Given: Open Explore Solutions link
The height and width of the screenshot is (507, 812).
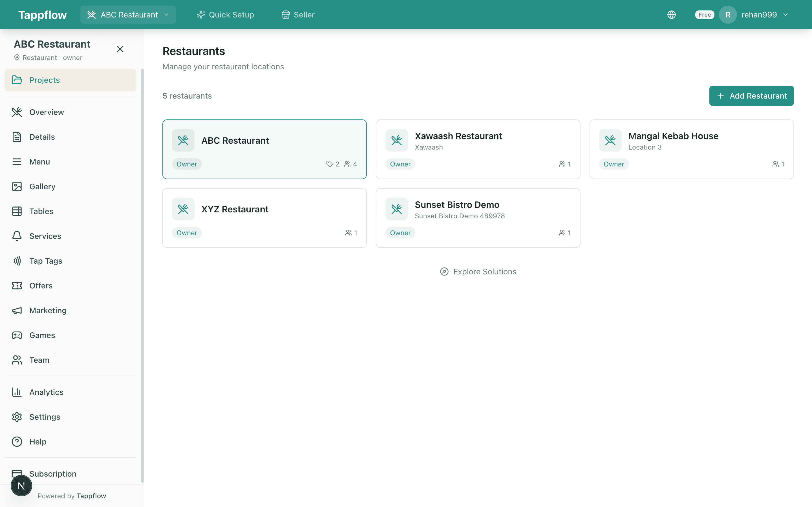Looking at the screenshot, I should 478,272.
